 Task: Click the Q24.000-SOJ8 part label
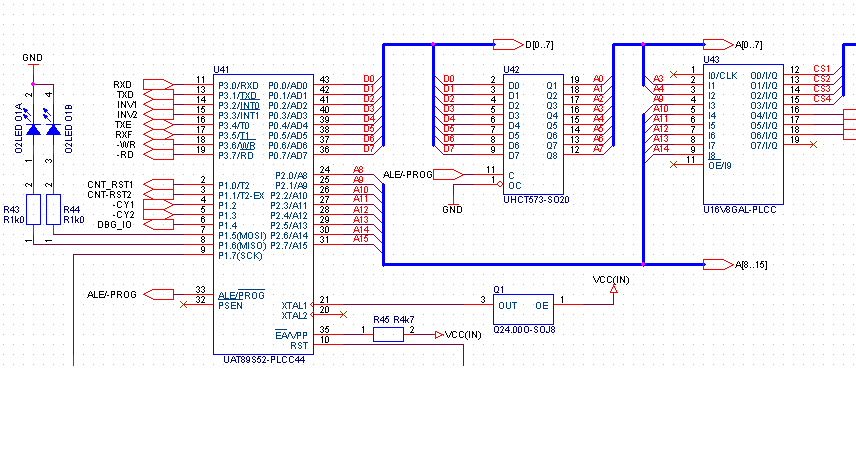point(524,330)
